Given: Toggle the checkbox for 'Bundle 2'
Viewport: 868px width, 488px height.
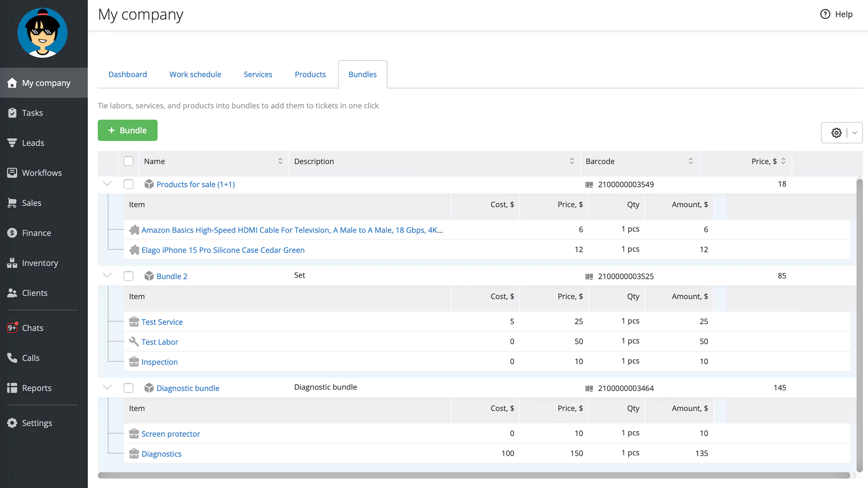Looking at the screenshot, I should 128,276.
